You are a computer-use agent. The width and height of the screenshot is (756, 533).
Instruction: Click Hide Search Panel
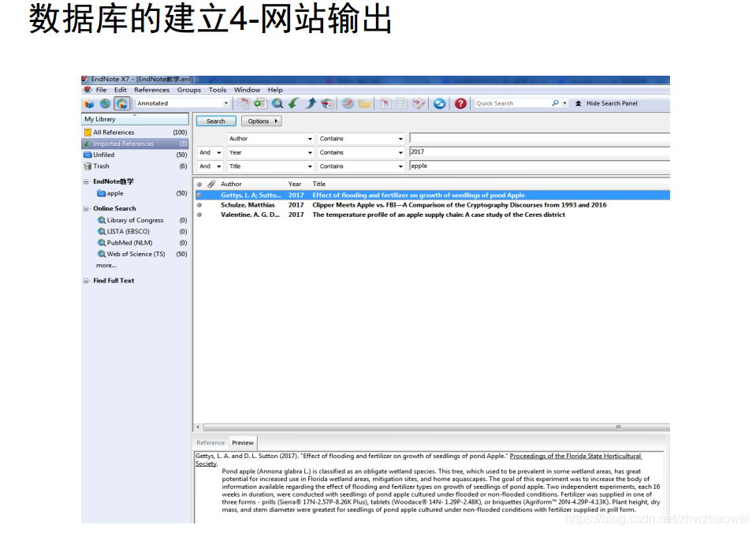606,103
